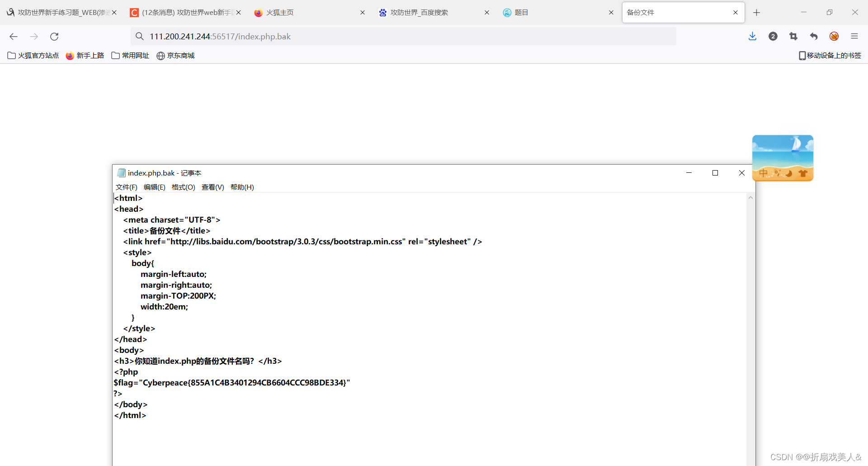Viewport: 868px width, 466px height.
Task: Go back to the previous page
Action: coord(14,37)
